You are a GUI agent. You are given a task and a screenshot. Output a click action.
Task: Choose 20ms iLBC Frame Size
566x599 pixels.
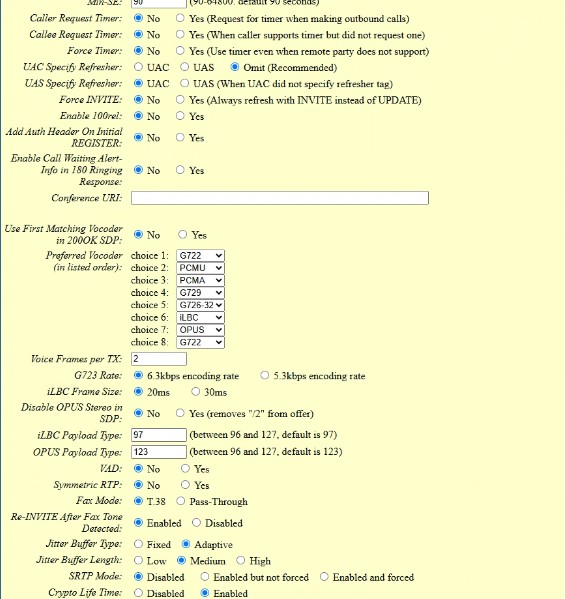[x=138, y=391]
